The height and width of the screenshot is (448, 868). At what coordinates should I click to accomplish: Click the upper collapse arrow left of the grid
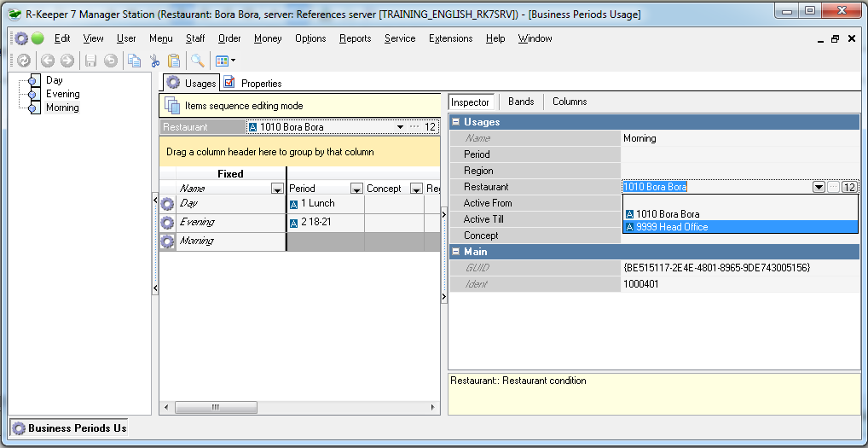(x=155, y=201)
